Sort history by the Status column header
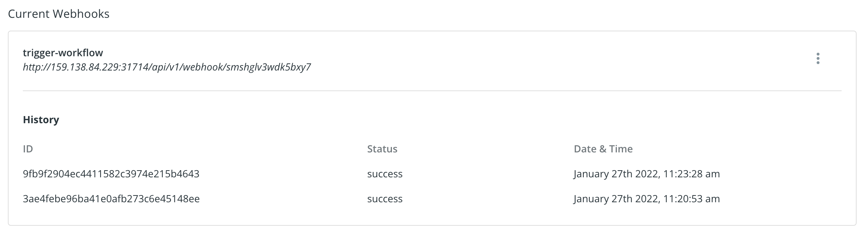The width and height of the screenshot is (868, 235). (382, 149)
